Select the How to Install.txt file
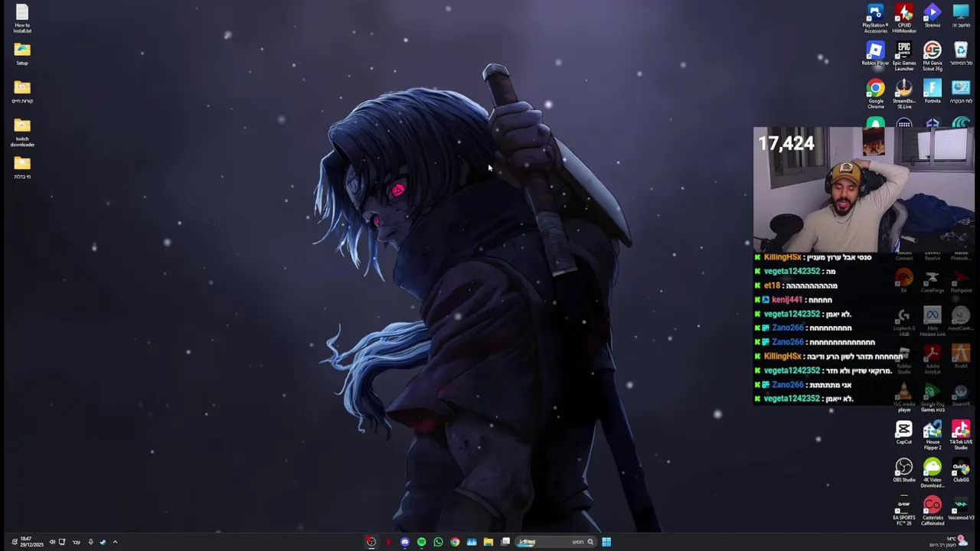The height and width of the screenshot is (551, 980). tap(22, 19)
